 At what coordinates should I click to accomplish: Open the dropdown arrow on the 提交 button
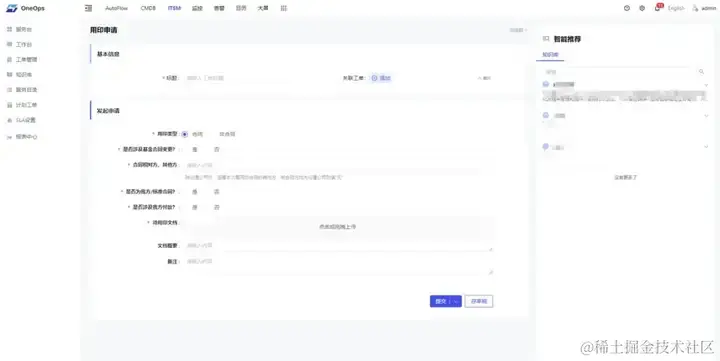[456, 301]
